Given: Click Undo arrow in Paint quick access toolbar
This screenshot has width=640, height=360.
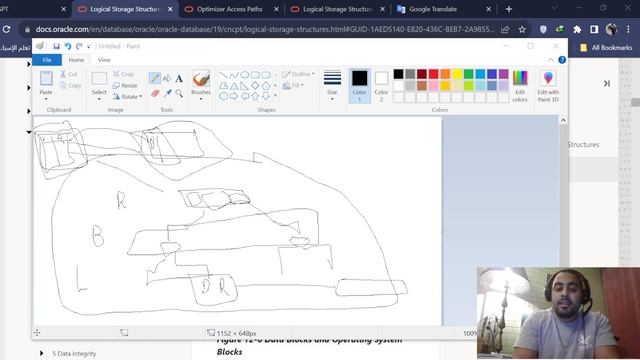Looking at the screenshot, I should tap(68, 46).
